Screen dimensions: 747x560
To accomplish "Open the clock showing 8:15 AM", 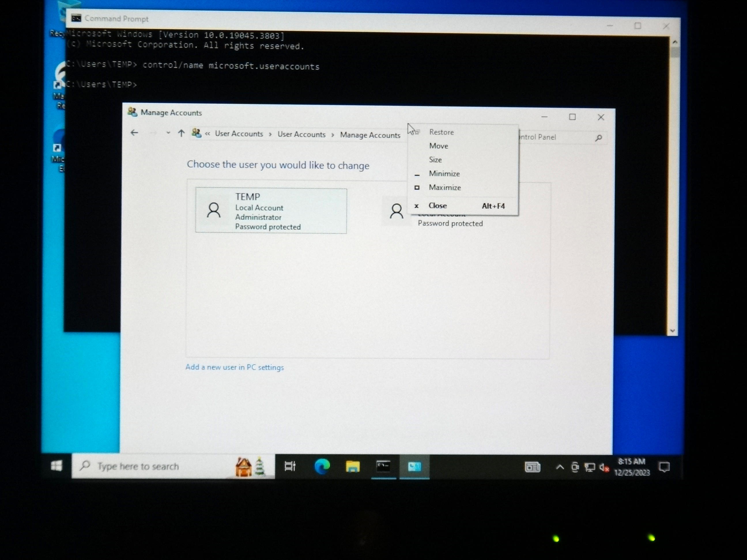I will coord(632,467).
